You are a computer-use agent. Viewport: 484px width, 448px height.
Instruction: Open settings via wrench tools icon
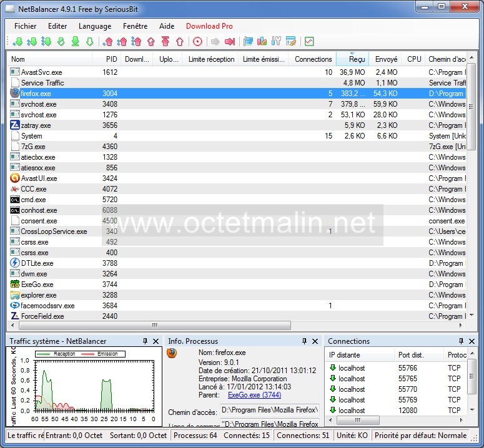276,41
